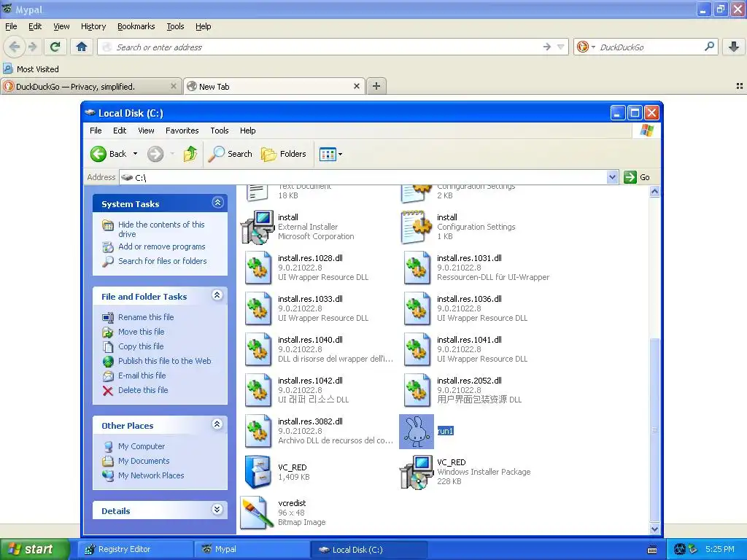Expand the address bar dropdown
This screenshot has width=747, height=560.
point(613,177)
